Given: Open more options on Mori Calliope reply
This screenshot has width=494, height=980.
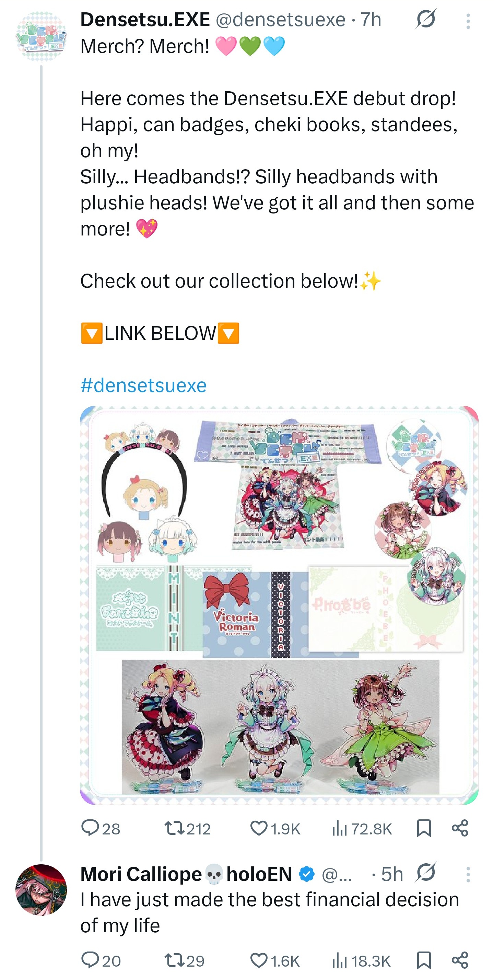Looking at the screenshot, I should 468,875.
